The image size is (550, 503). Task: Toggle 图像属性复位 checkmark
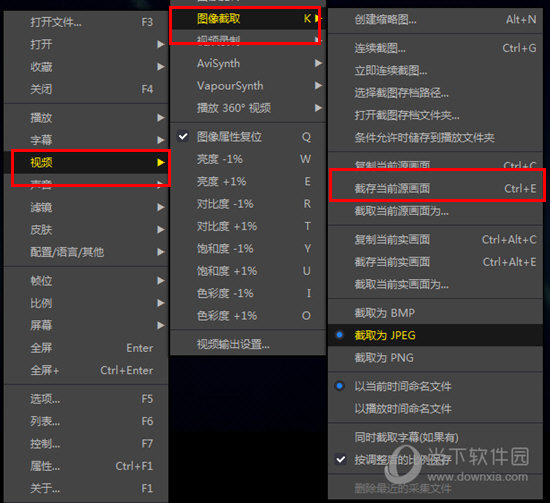[248, 137]
